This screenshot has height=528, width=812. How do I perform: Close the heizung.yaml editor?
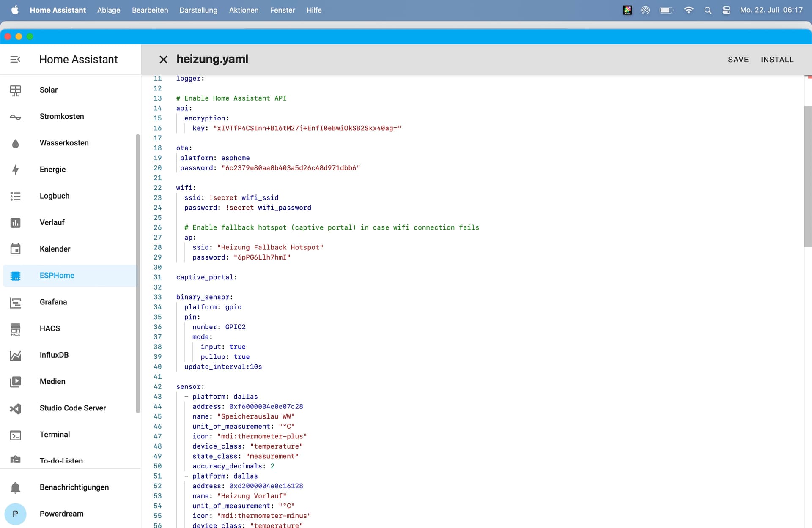(163, 60)
